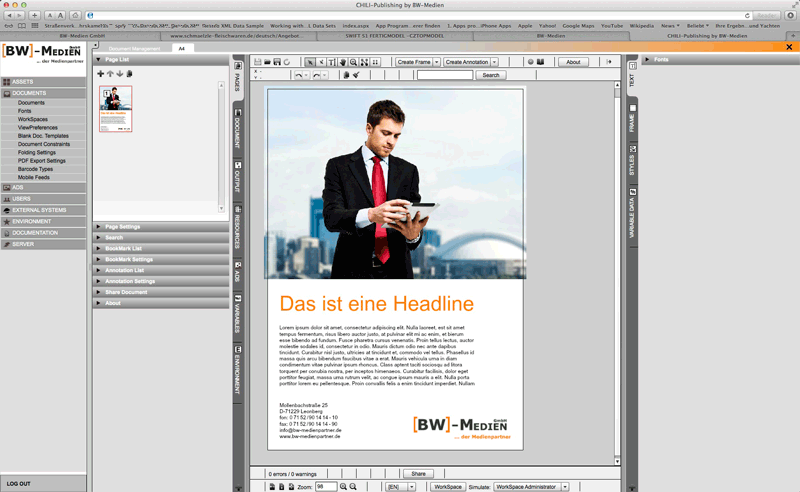
Task: Switch to the Document Management tab
Action: [x=133, y=48]
